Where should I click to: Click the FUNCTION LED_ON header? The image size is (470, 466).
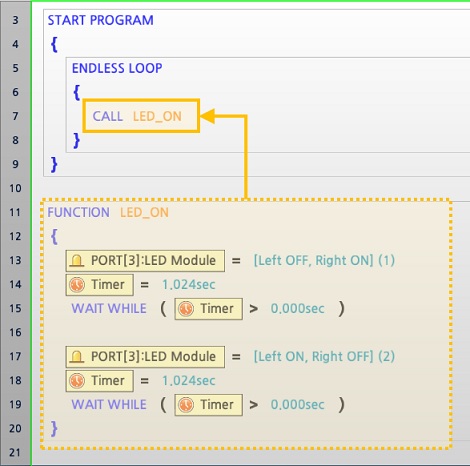[108, 212]
